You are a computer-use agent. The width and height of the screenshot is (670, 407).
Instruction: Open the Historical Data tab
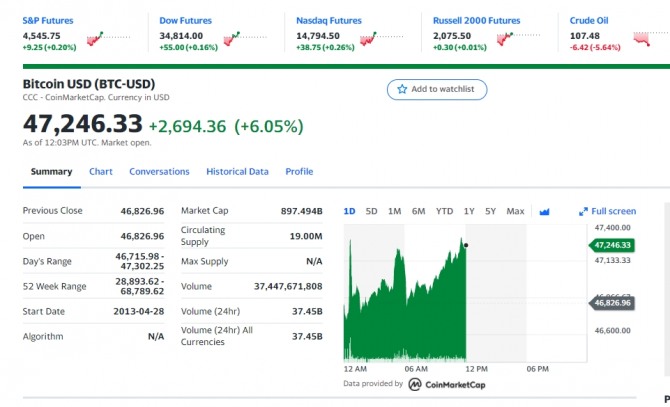point(237,171)
